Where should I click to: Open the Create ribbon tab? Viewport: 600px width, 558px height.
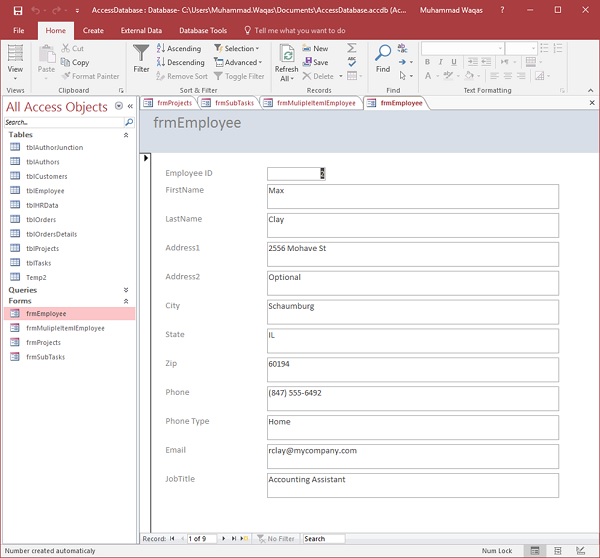[93, 31]
